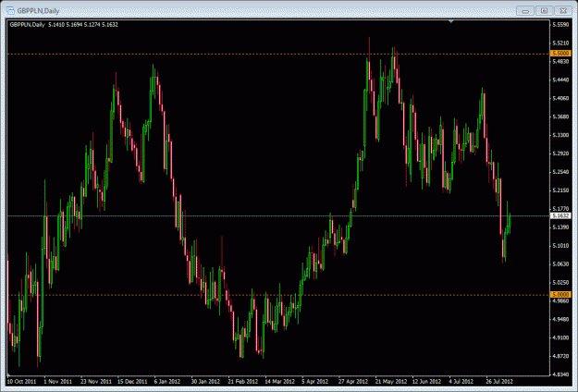Click the 4.8340 price axis value
The width and height of the screenshot is (578, 392).
coord(560,374)
